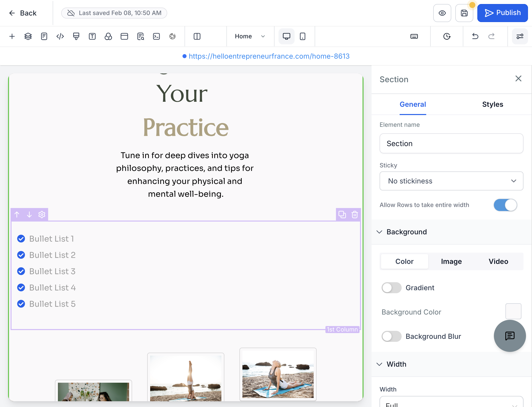Screen dimensions: 532x407
Task: Toggle Allow Rows to take entire width
Action: pos(505,205)
